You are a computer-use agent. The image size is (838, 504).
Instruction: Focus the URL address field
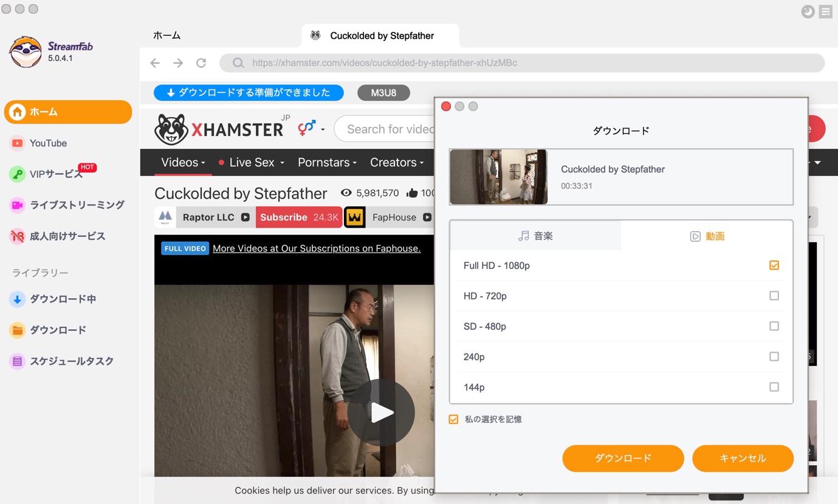point(522,63)
